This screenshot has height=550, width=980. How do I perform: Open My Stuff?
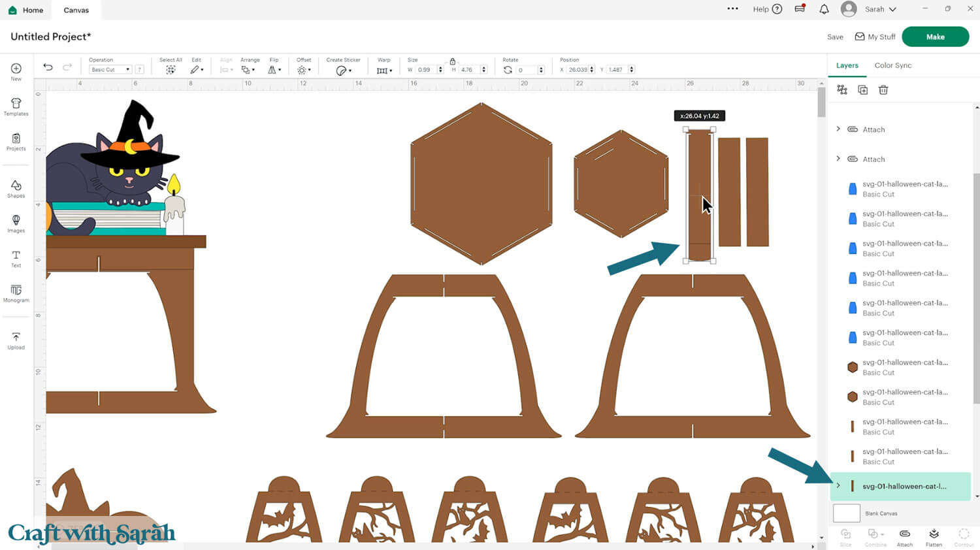875,37
